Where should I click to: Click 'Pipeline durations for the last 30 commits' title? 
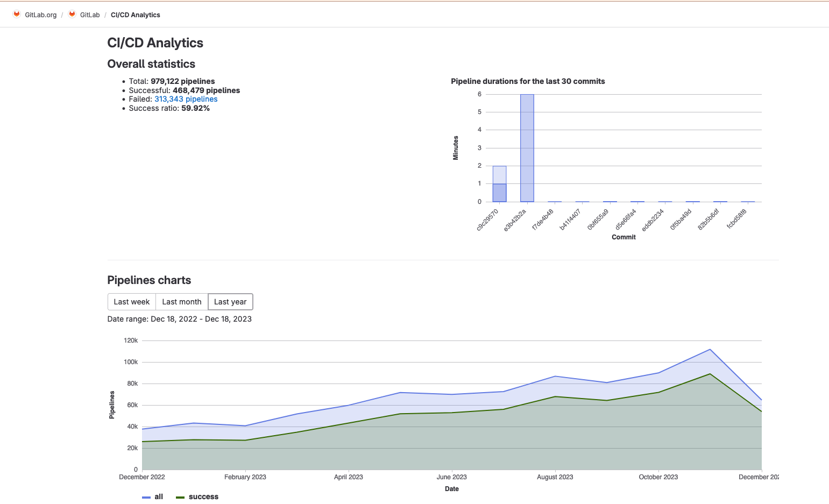[528, 81]
